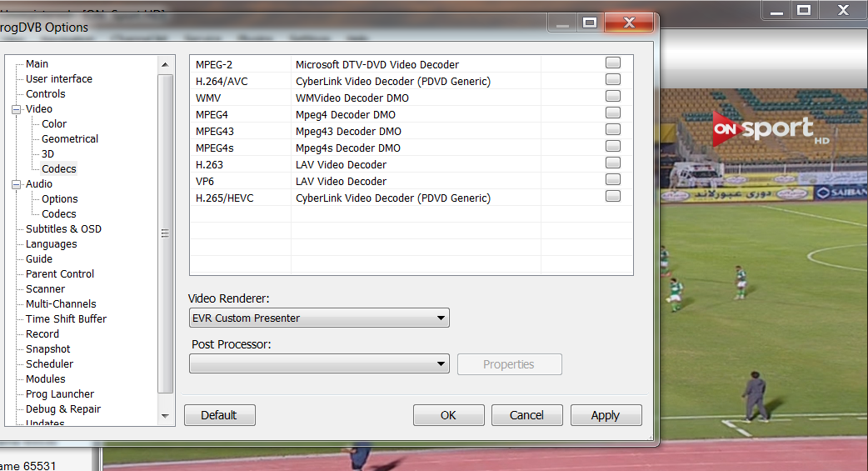Open Modules settings
This screenshot has height=471, width=868.
(x=45, y=378)
